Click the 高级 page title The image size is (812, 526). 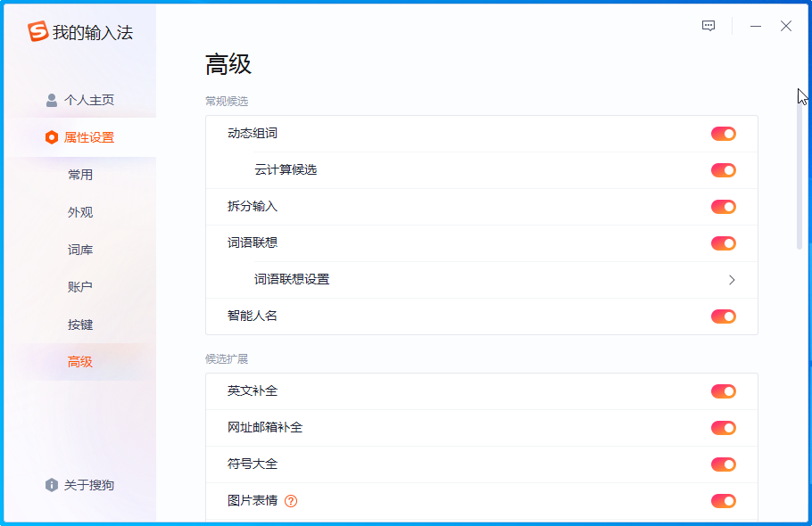click(x=228, y=65)
